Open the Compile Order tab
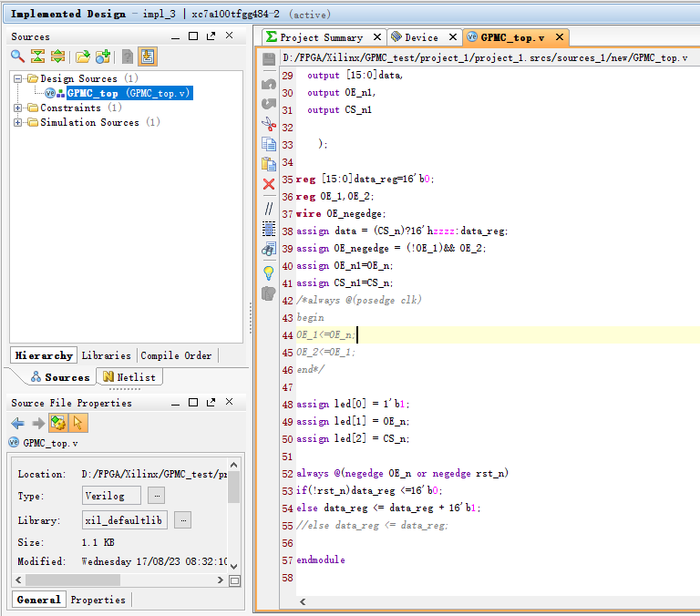Viewport: 700px width, 616px height. (x=176, y=355)
